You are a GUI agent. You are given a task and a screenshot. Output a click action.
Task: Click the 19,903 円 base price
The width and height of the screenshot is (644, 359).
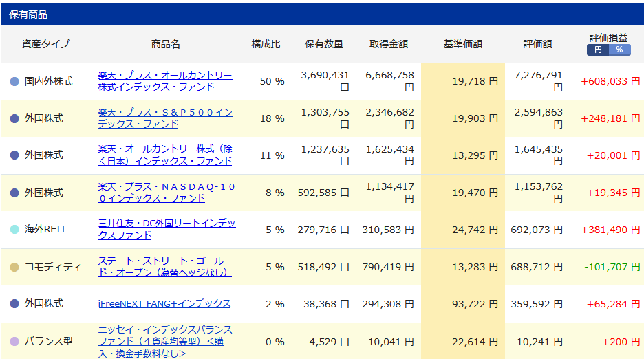[x=475, y=118]
